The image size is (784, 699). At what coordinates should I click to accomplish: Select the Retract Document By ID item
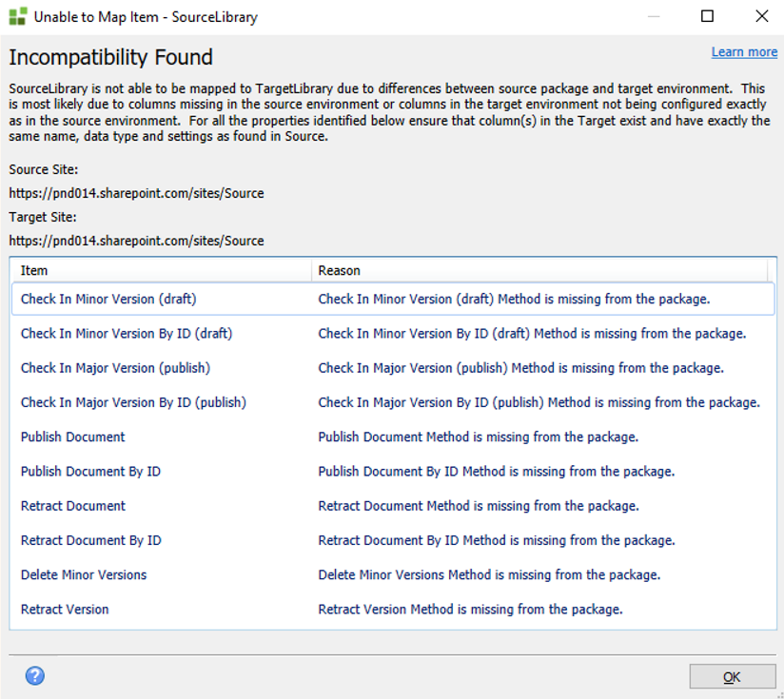(90, 540)
